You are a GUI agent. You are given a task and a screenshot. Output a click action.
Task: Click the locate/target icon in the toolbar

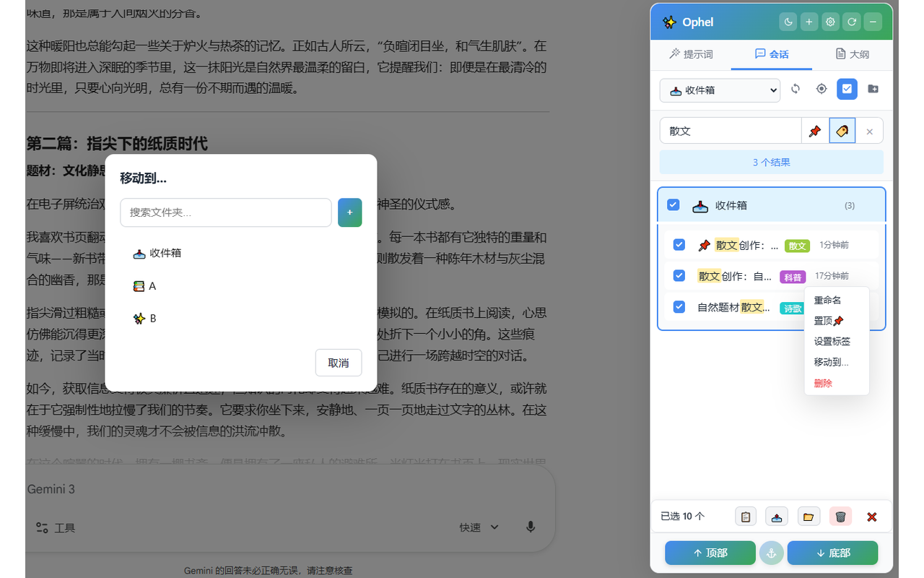[821, 89]
